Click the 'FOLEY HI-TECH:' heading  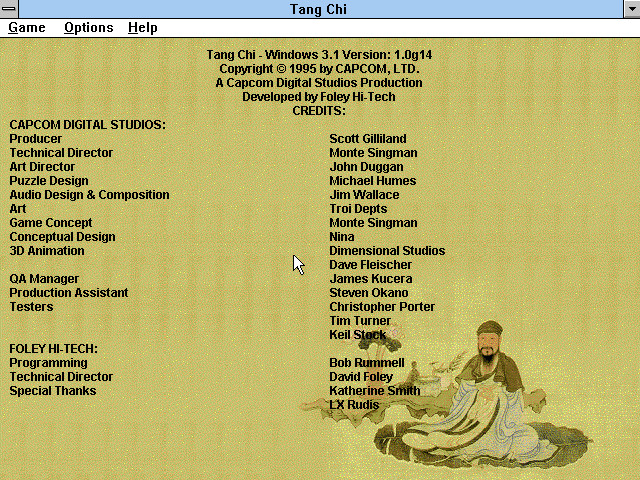(53, 349)
